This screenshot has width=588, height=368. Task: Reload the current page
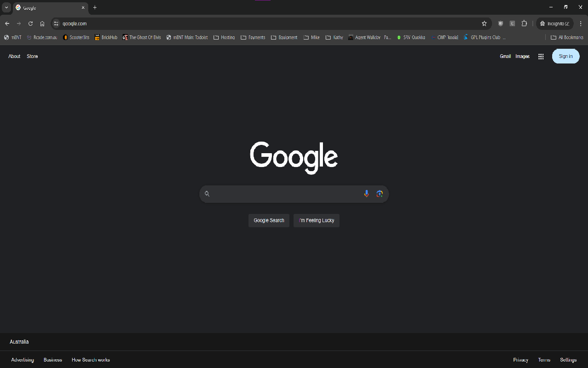tap(30, 23)
